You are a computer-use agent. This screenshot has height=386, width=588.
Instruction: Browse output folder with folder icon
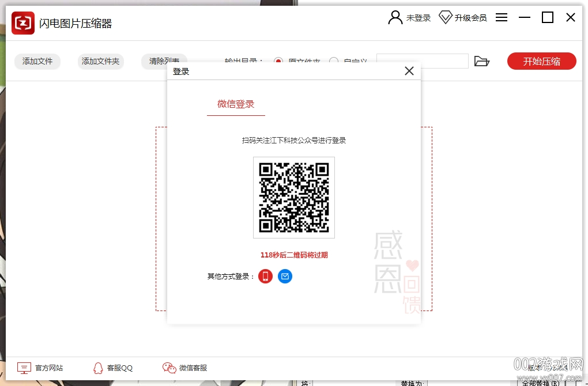point(481,61)
